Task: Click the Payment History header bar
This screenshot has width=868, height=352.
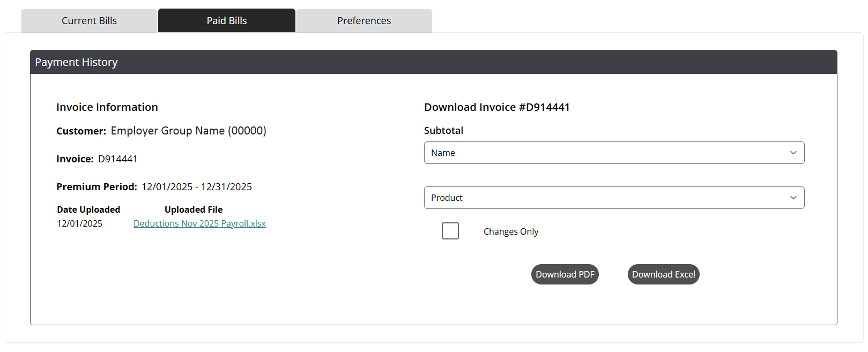Action: point(76,62)
